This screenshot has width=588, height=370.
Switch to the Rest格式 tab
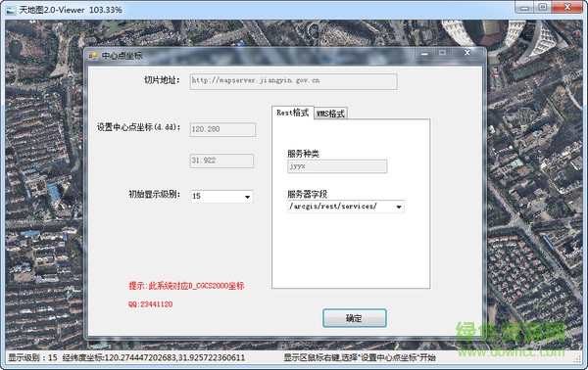point(292,113)
